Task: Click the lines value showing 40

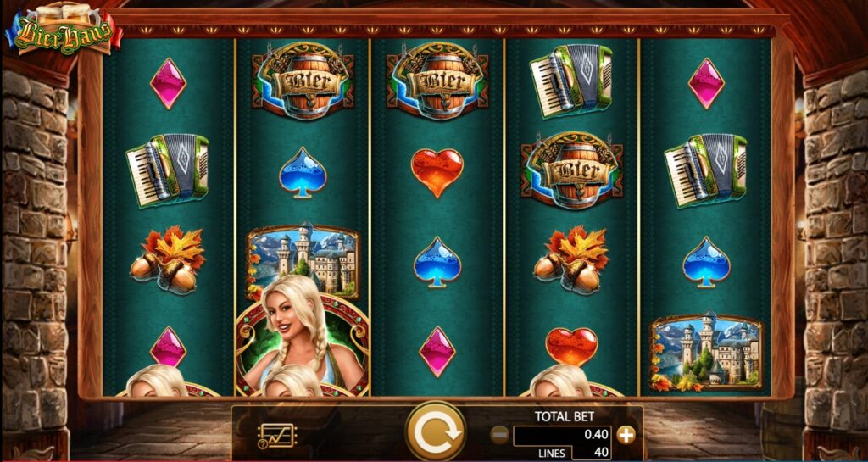Action: point(591,453)
